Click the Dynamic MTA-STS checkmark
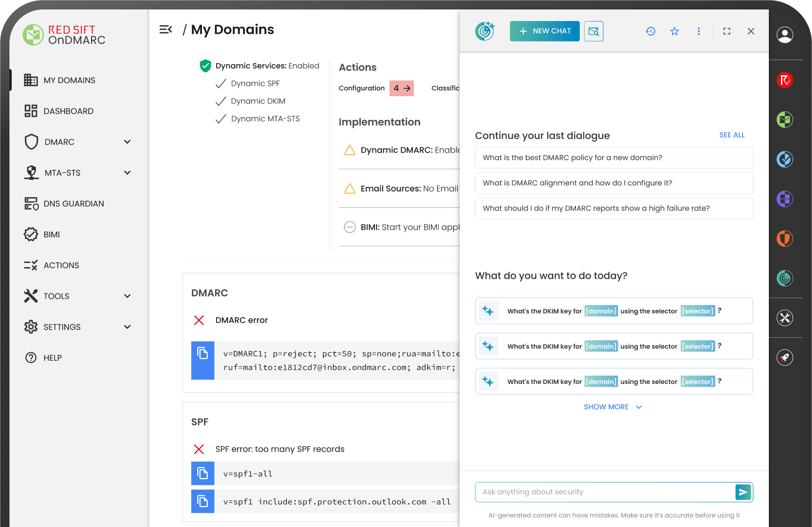812x527 pixels. coord(221,119)
